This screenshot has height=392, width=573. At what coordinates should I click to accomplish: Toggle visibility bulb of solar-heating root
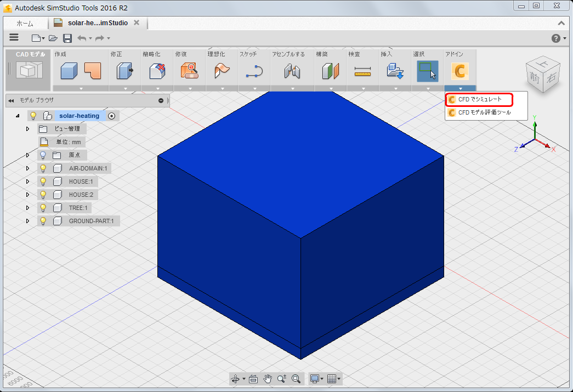(33, 116)
